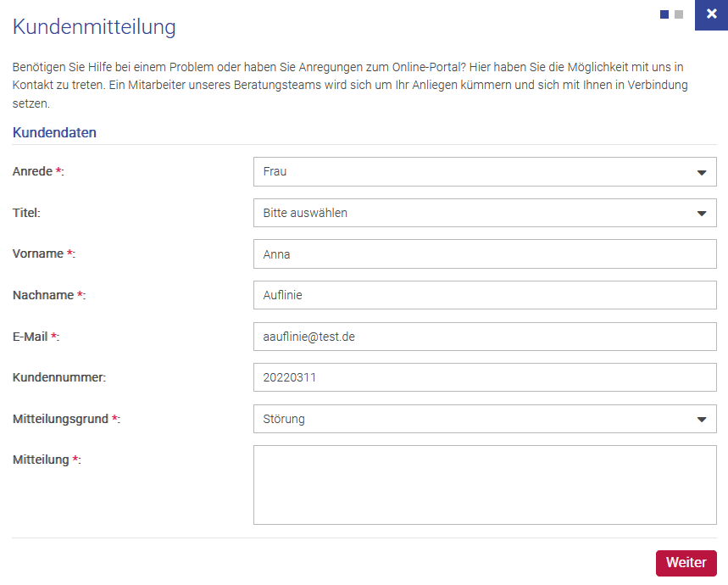Click the Anrede field label

tap(34, 172)
